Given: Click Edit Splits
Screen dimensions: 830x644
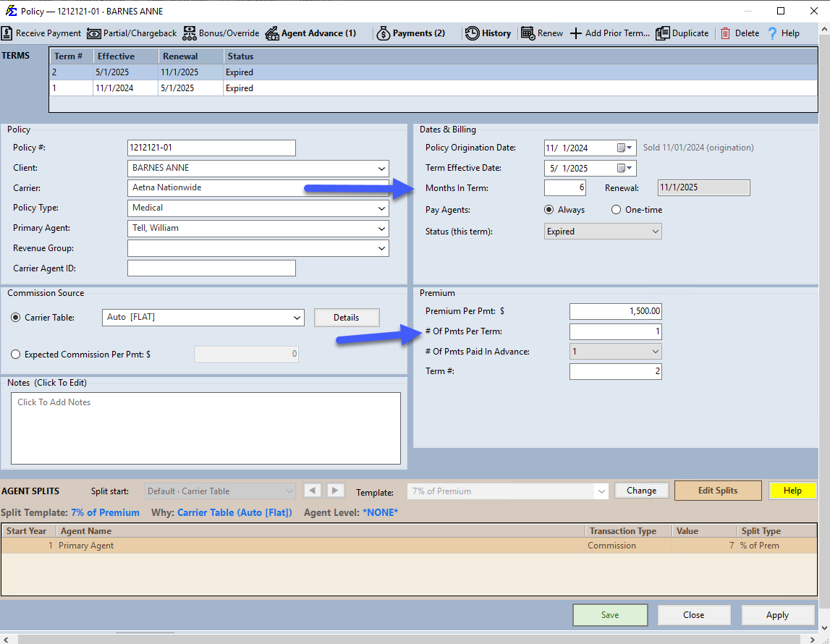Looking at the screenshot, I should [718, 491].
